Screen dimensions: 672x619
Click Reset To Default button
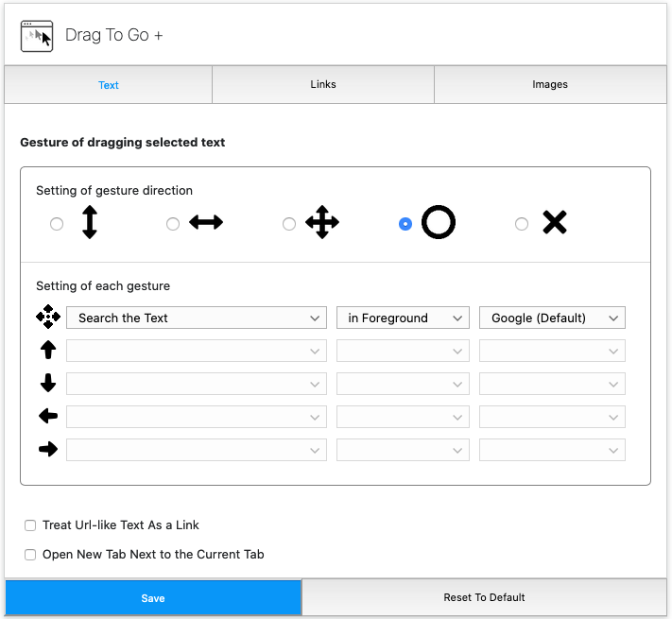[x=484, y=597]
